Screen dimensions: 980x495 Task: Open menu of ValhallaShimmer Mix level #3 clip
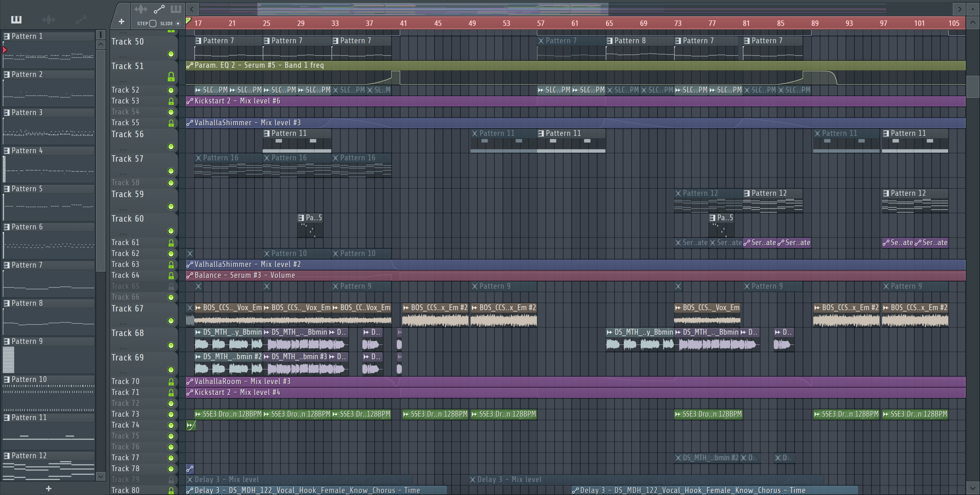pos(190,123)
